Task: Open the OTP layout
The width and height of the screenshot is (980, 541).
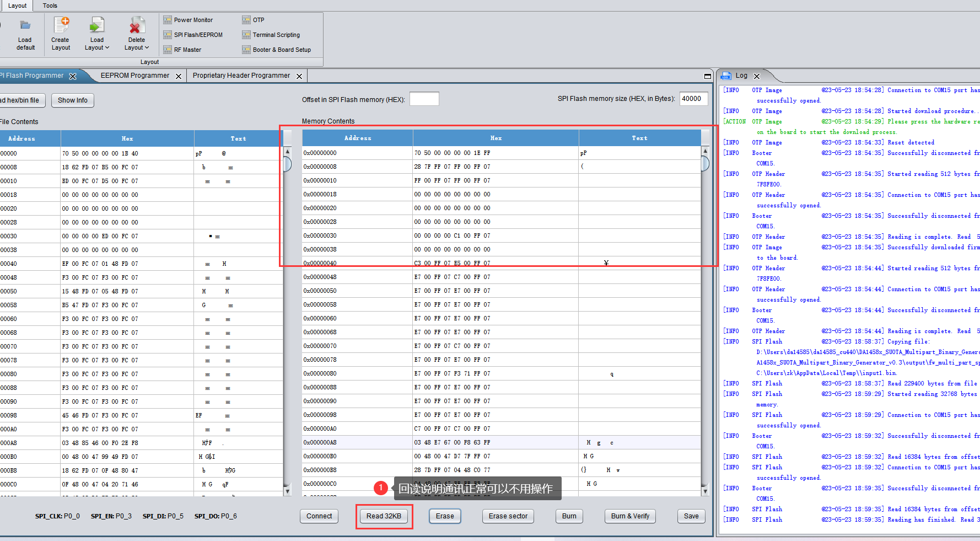Action: 253,20
